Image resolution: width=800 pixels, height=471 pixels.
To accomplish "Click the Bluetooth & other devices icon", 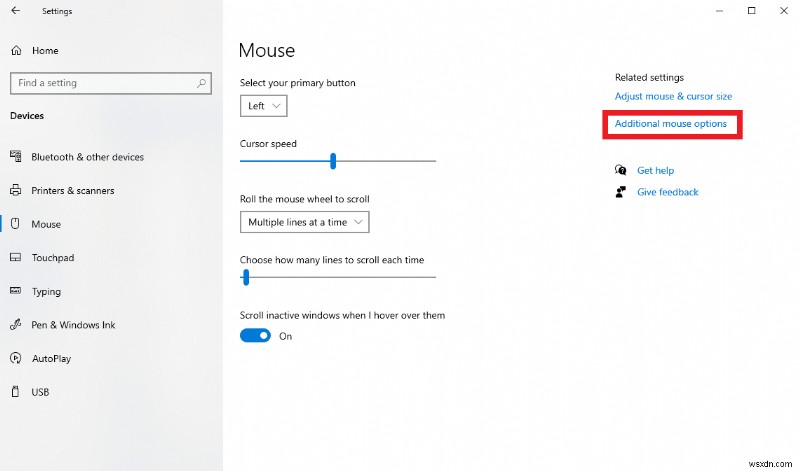I will coord(16,157).
